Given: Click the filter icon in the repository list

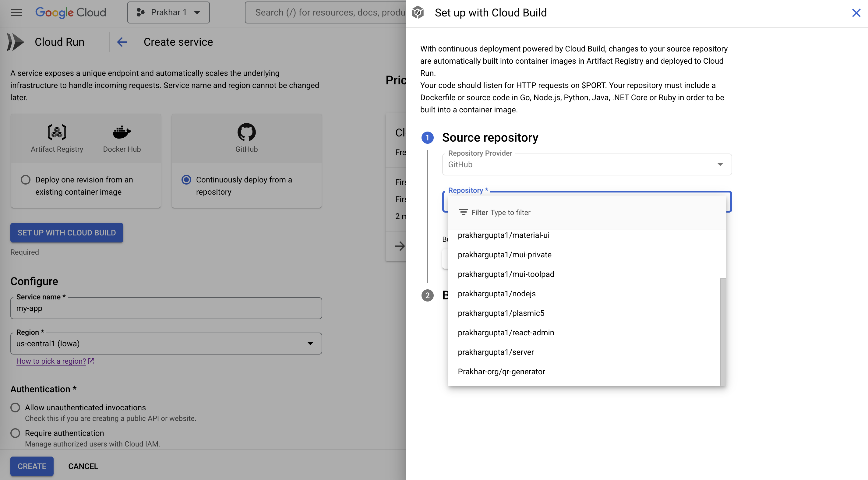Looking at the screenshot, I should (463, 212).
